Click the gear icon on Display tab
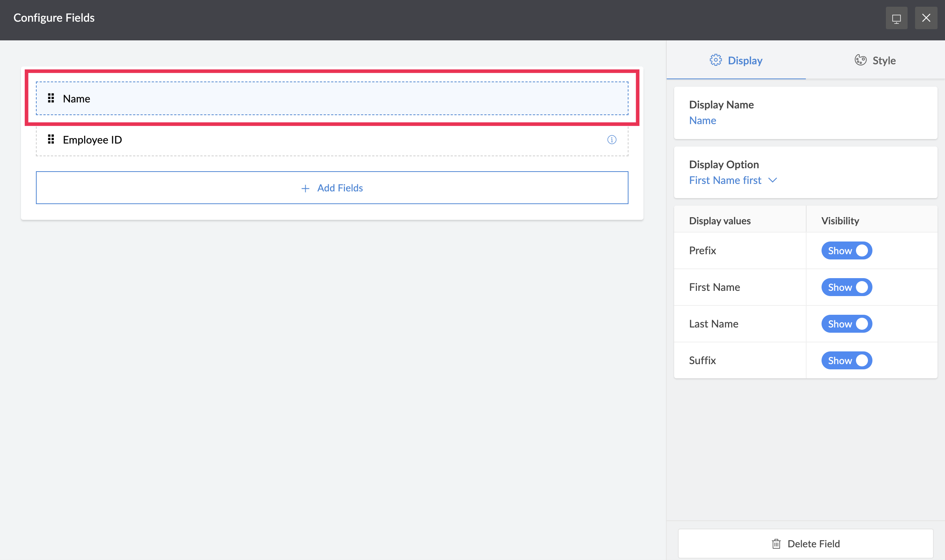Screen dimensions: 945x560 [715, 60]
